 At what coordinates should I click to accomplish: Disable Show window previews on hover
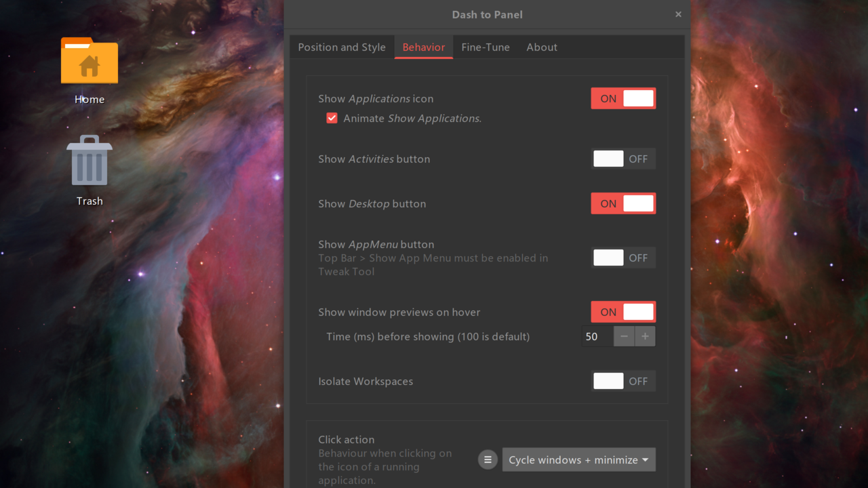(623, 312)
